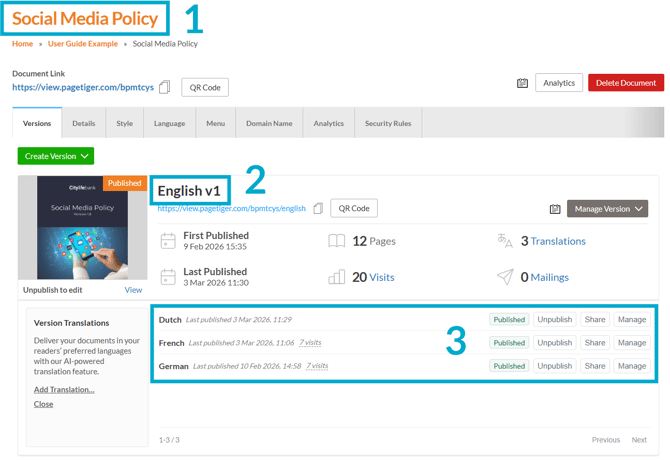This screenshot has width=670, height=460.
Task: Switch to the Versions tab
Action: [37, 123]
